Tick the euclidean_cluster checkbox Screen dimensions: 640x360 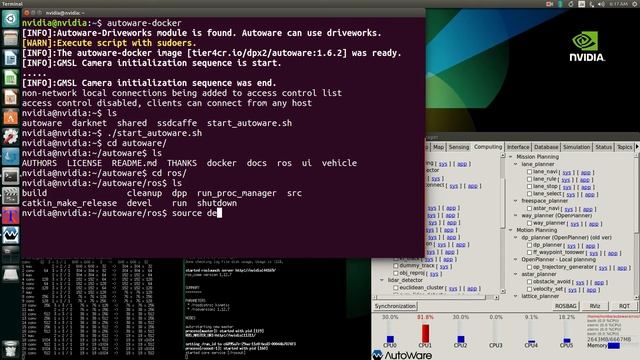coord(396,288)
